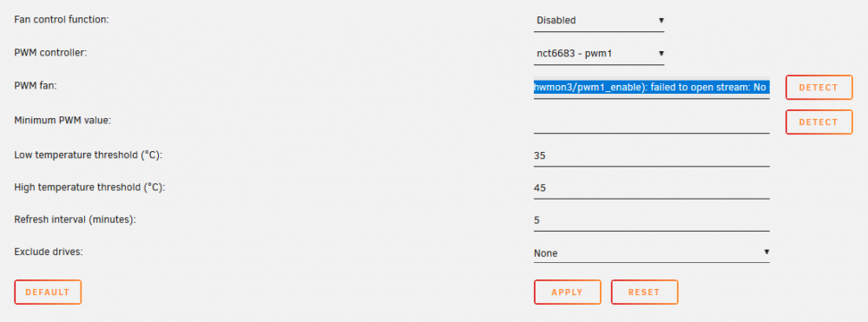Click the DETECT button beside PWM fan
The image size is (868, 322).
click(x=819, y=88)
